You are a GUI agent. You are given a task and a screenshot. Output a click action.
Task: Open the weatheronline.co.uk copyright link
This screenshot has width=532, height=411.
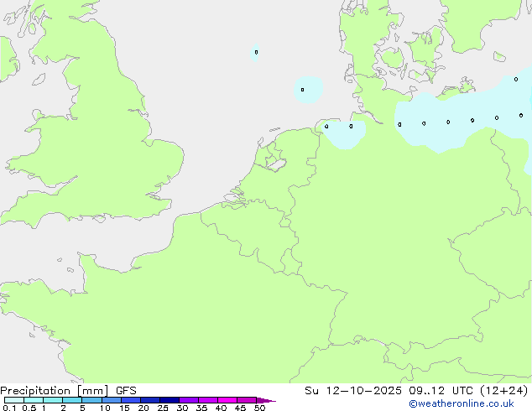click(x=462, y=403)
